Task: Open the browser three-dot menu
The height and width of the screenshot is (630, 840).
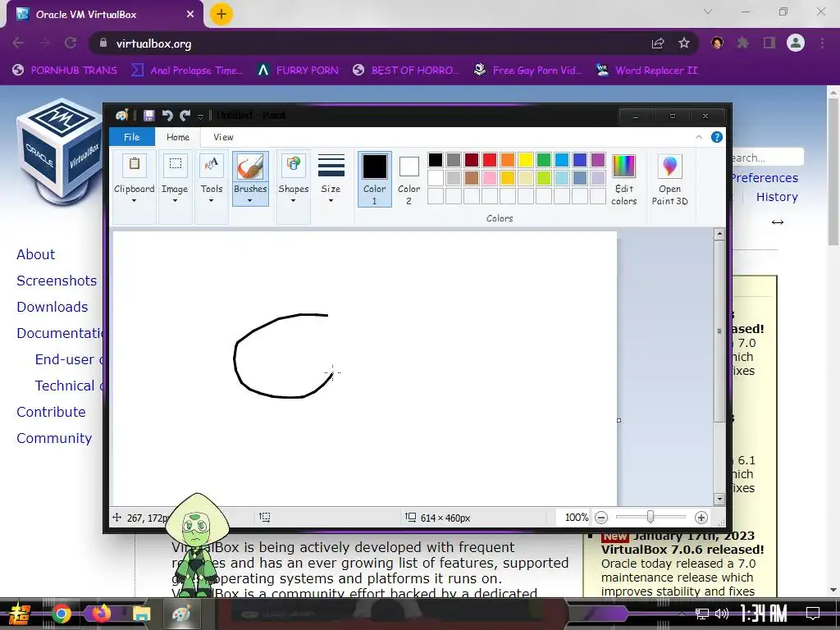Action: click(x=822, y=43)
